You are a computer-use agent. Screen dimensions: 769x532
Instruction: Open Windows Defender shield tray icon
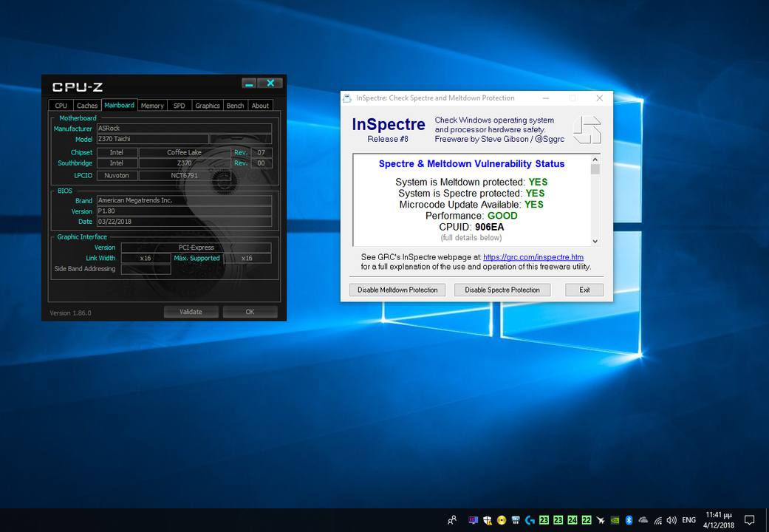click(x=487, y=520)
